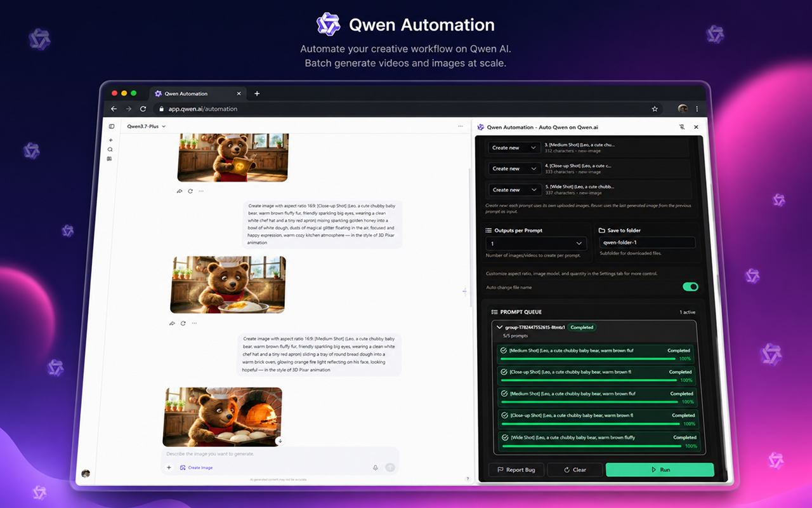This screenshot has width=812, height=508.
Task: Open a new browser tab with plus button
Action: point(257,93)
